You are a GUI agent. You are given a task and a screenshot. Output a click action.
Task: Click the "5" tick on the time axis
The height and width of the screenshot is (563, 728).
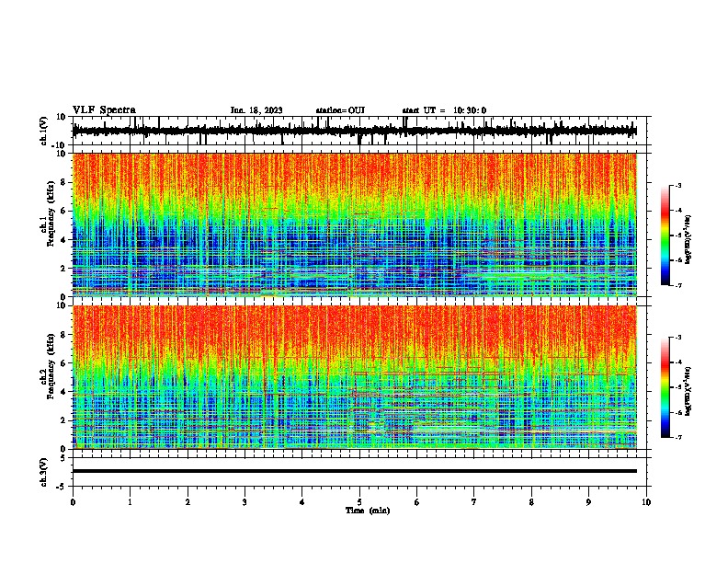point(359,502)
